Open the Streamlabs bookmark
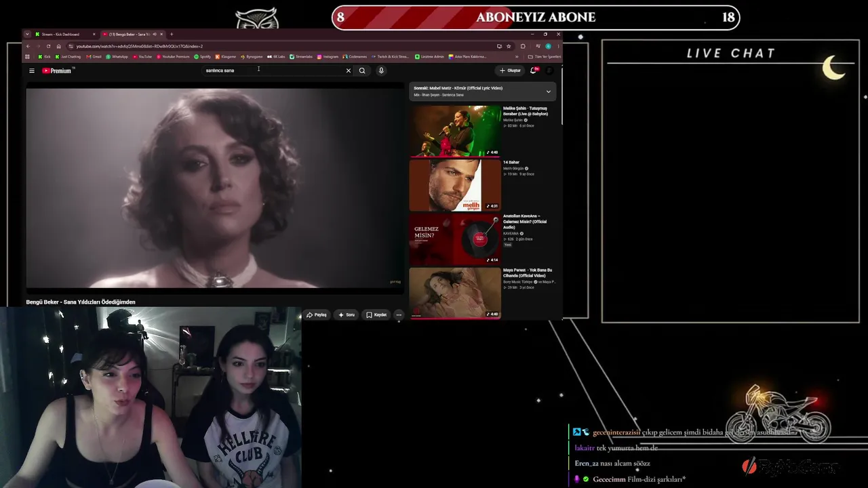This screenshot has width=868, height=488. click(x=301, y=57)
